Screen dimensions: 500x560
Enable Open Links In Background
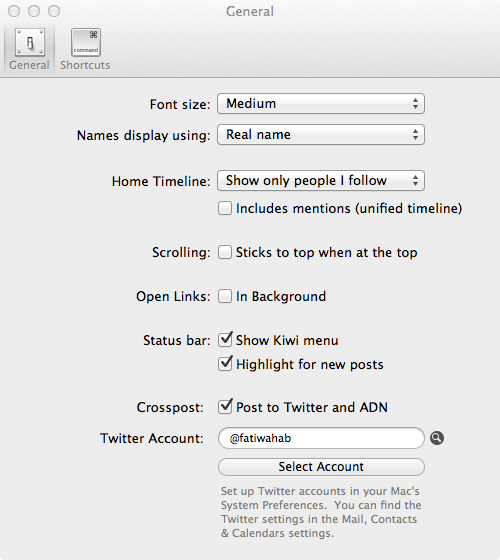[225, 296]
